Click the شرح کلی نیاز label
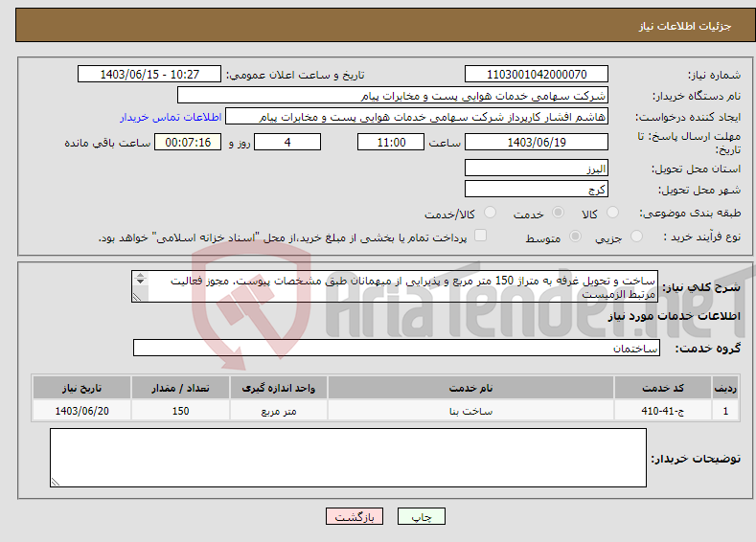The height and width of the screenshot is (542, 756). [701, 287]
